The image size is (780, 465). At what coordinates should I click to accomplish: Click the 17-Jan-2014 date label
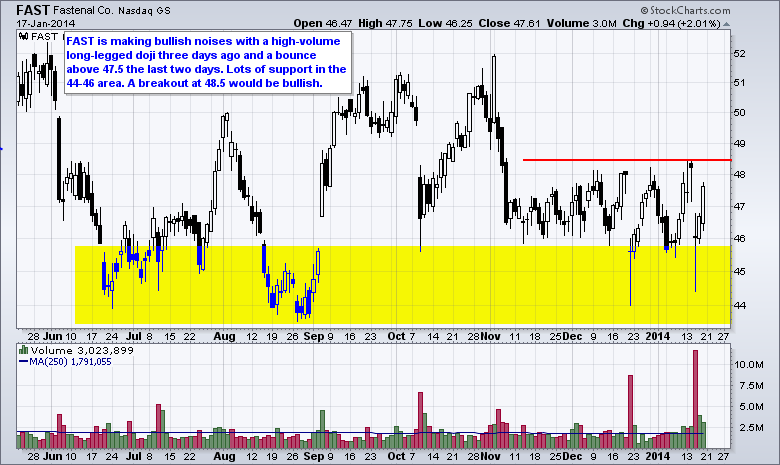pyautogui.click(x=46, y=23)
